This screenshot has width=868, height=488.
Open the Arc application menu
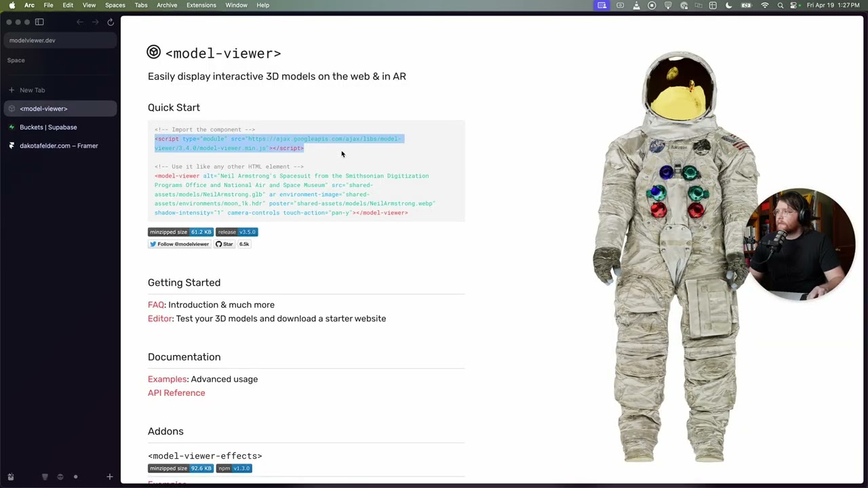(x=29, y=5)
